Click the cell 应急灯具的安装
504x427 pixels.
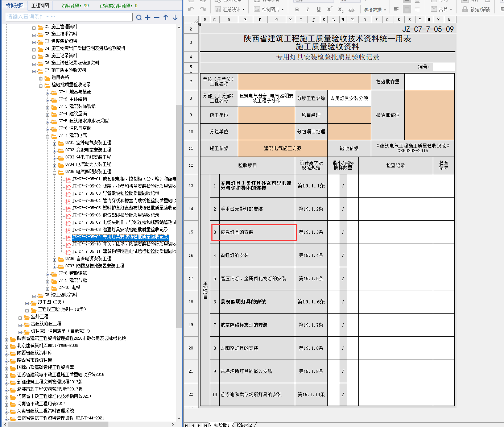pos(257,232)
